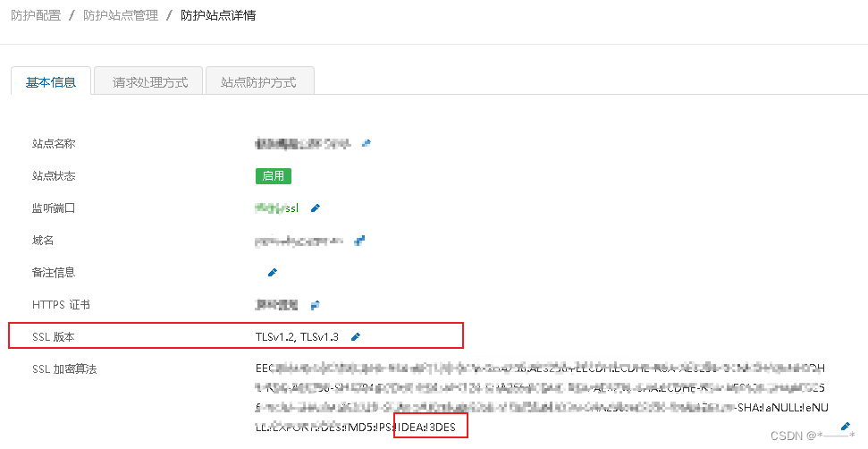
Task: Edit the 站点名称 value with pencil icon
Action: click(366, 143)
